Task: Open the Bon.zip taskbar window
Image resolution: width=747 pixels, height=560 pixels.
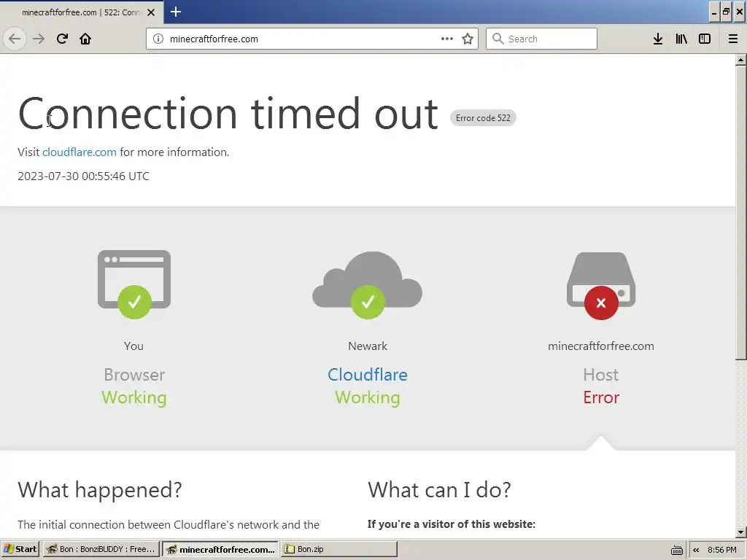Action: tap(338, 549)
